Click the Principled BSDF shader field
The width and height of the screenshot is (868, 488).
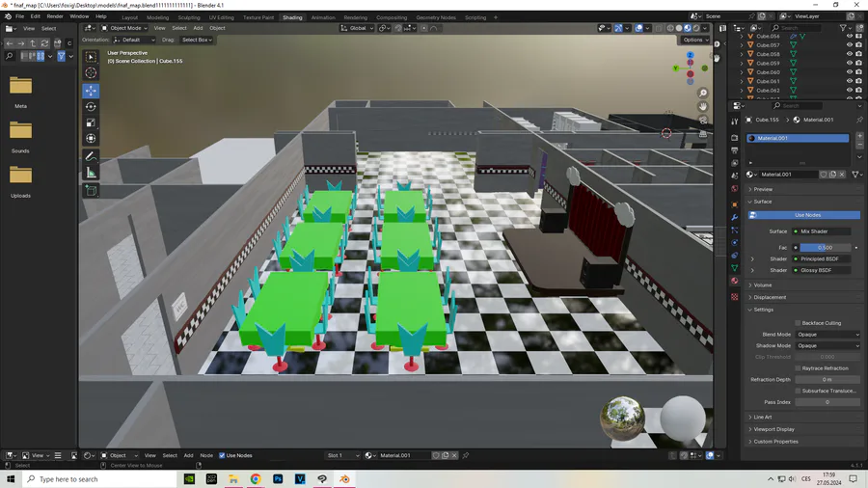click(822, 258)
